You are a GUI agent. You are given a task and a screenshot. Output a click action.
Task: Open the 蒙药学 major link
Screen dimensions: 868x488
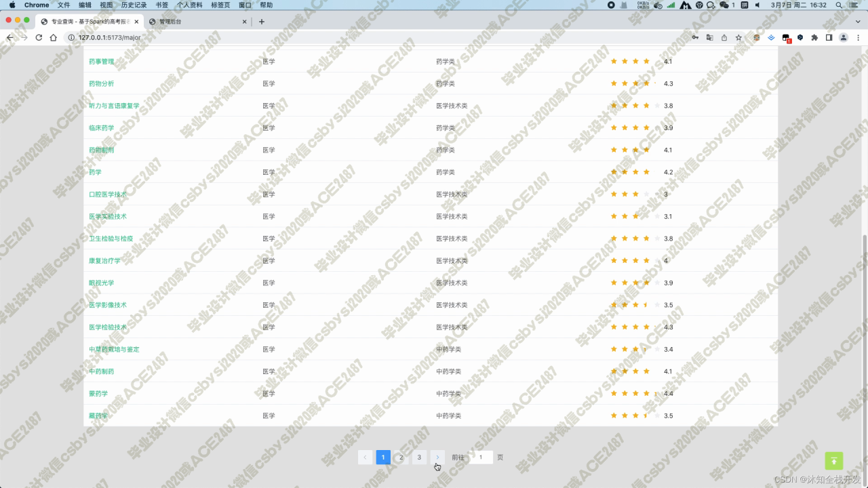tap(98, 394)
